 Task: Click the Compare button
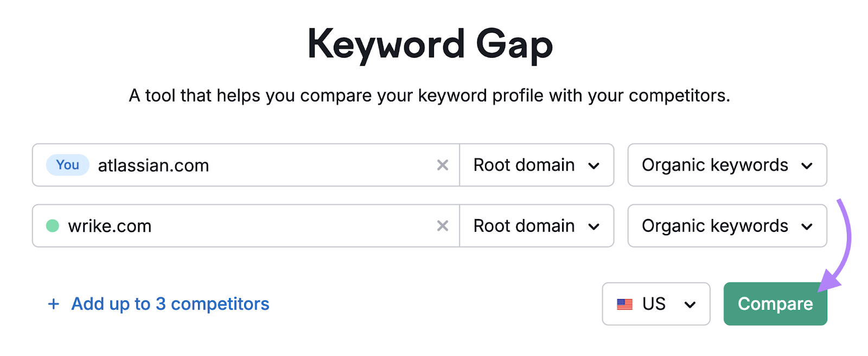pyautogui.click(x=775, y=304)
